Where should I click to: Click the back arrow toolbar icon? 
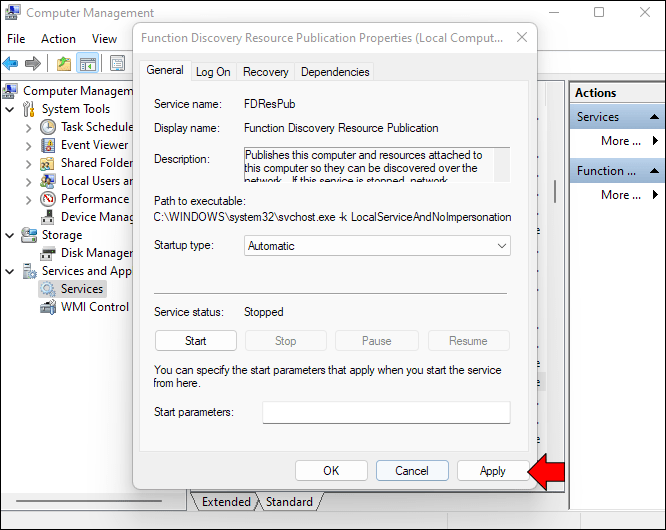pyautogui.click(x=10, y=64)
